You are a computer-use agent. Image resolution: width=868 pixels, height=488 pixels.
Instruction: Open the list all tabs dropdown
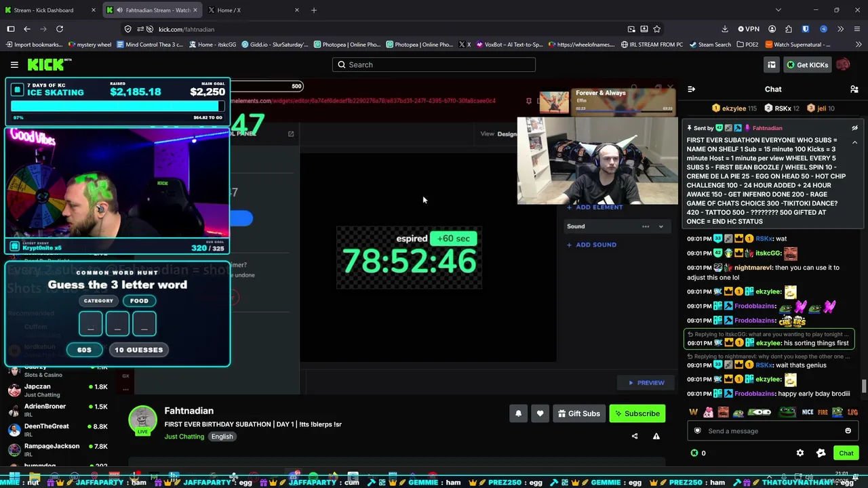[x=778, y=10]
